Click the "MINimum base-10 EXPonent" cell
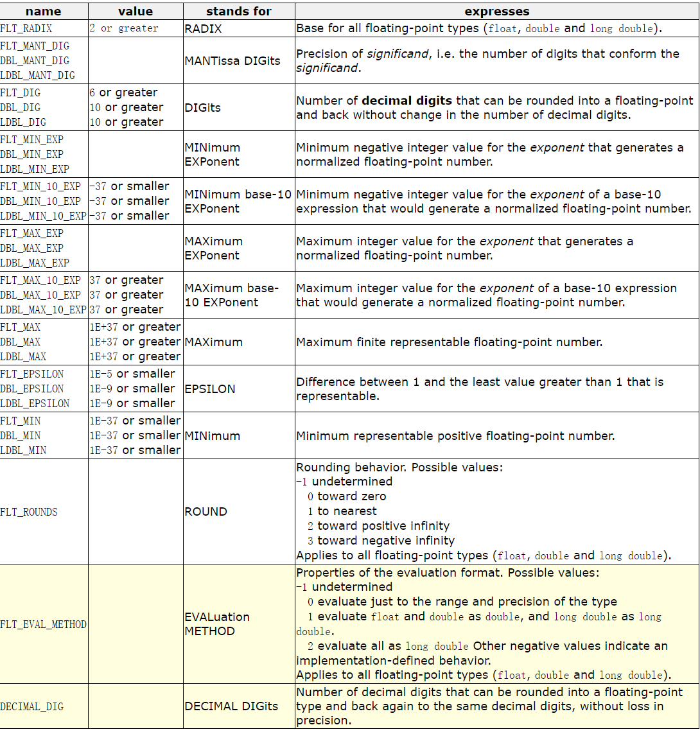The height and width of the screenshot is (734, 700). pyautogui.click(x=238, y=201)
